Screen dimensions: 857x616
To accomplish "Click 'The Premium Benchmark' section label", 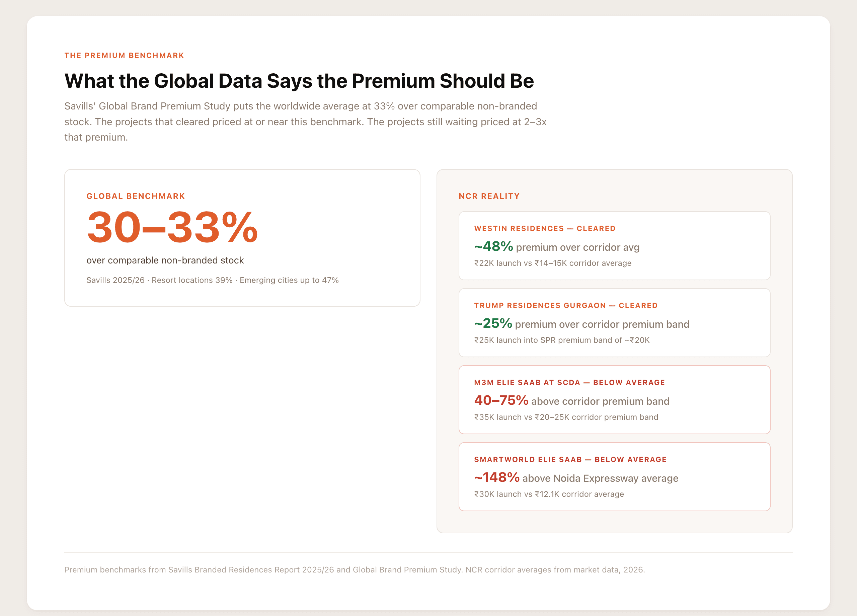I will tap(124, 56).
